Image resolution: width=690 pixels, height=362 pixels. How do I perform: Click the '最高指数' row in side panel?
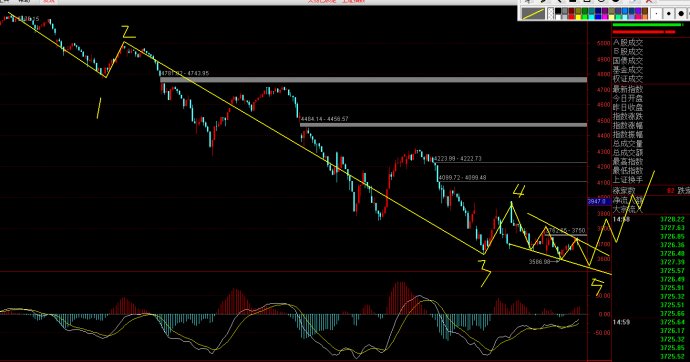coord(628,161)
